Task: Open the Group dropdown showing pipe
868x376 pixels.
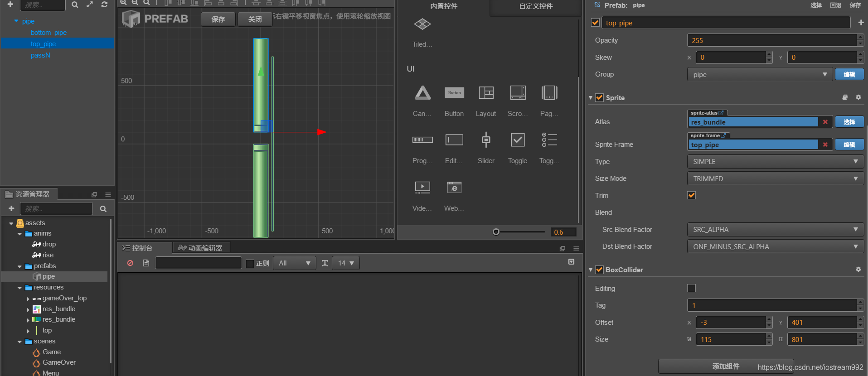Action: pyautogui.click(x=760, y=74)
